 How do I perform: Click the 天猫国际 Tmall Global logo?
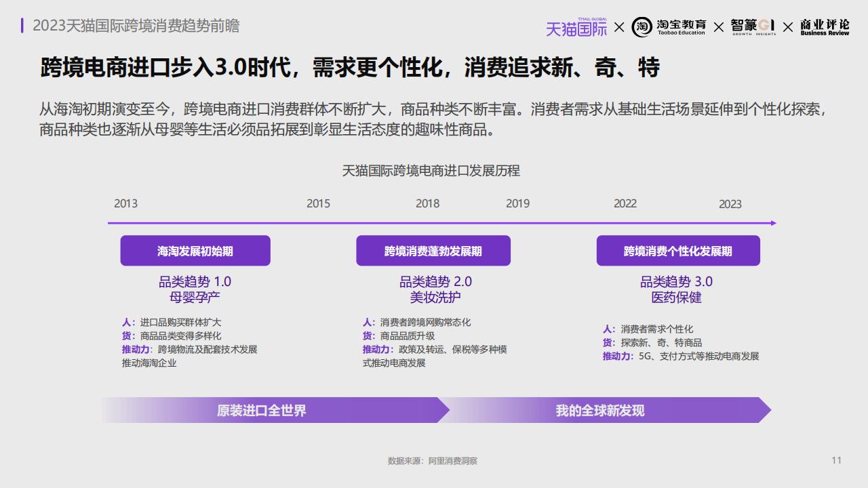pos(576,27)
